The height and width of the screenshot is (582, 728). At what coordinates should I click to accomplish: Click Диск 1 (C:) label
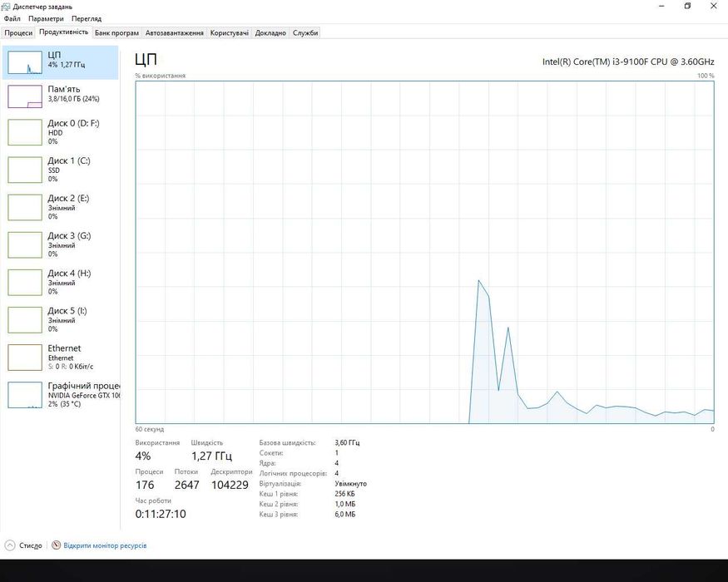click(69, 160)
